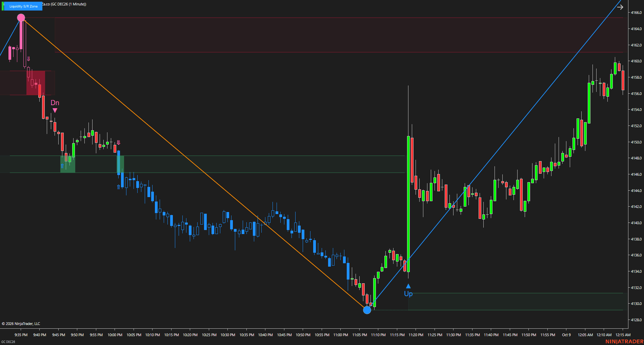Image resolution: width=644 pixels, height=345 pixels.
Task: Click the pink Dn signal triangle
Action: pyautogui.click(x=55, y=111)
